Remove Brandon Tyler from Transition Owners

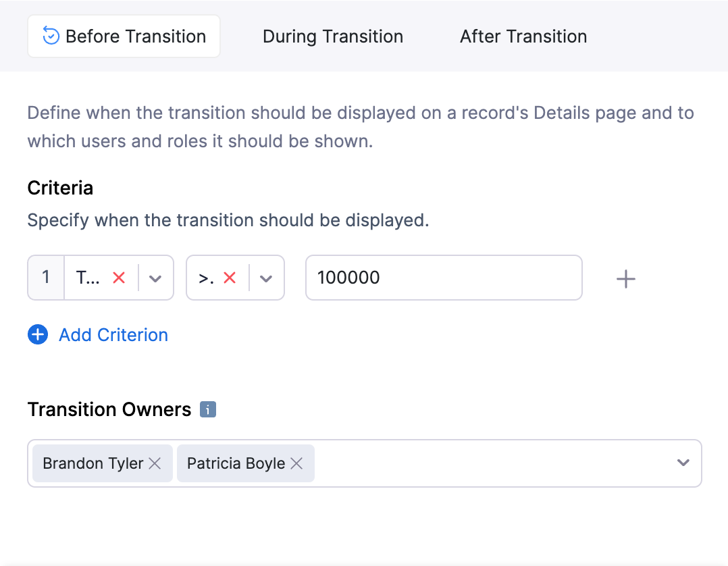(155, 463)
